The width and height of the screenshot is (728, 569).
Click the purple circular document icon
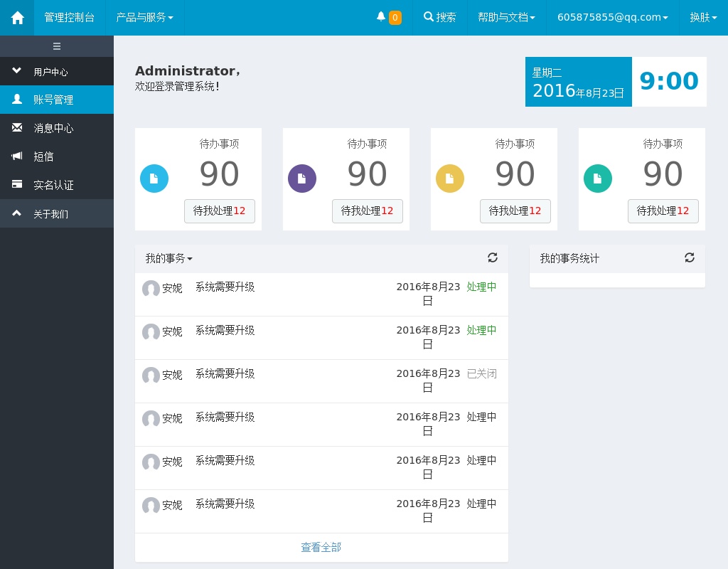[302, 179]
